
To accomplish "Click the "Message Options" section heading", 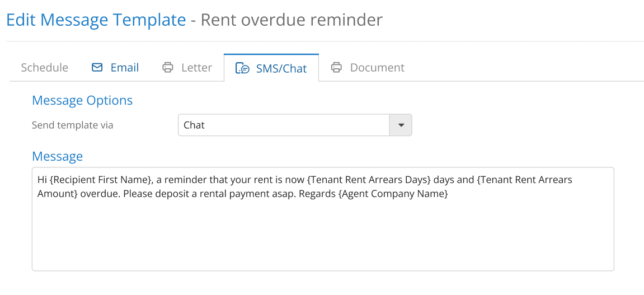I will (82, 100).
